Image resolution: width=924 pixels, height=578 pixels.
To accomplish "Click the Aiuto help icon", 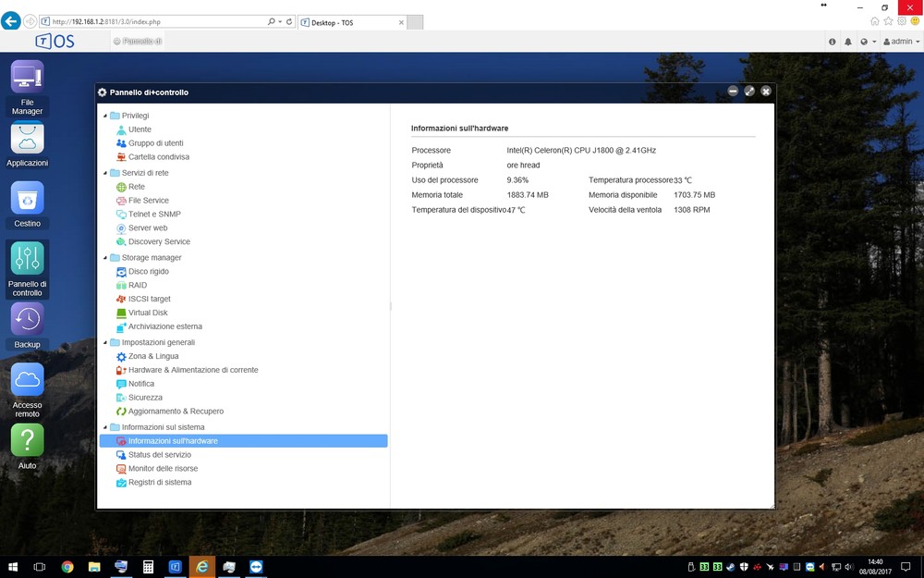I will (27, 440).
